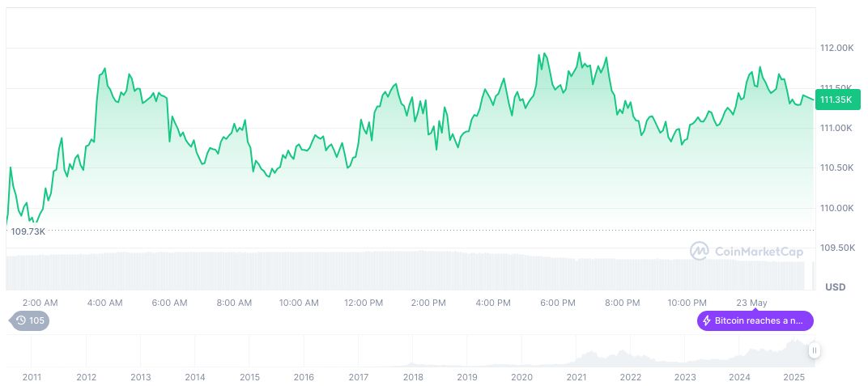
Task: Jump to 2024 on the year navigator
Action: pos(739,377)
